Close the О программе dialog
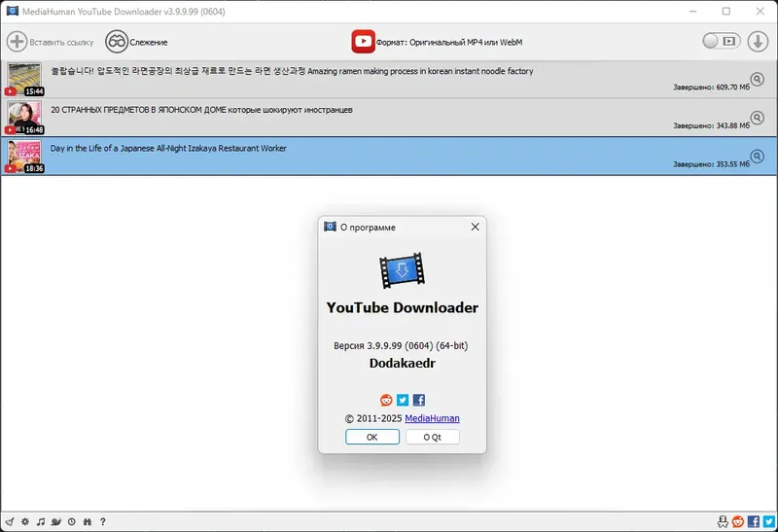This screenshot has width=778, height=532. point(475,227)
